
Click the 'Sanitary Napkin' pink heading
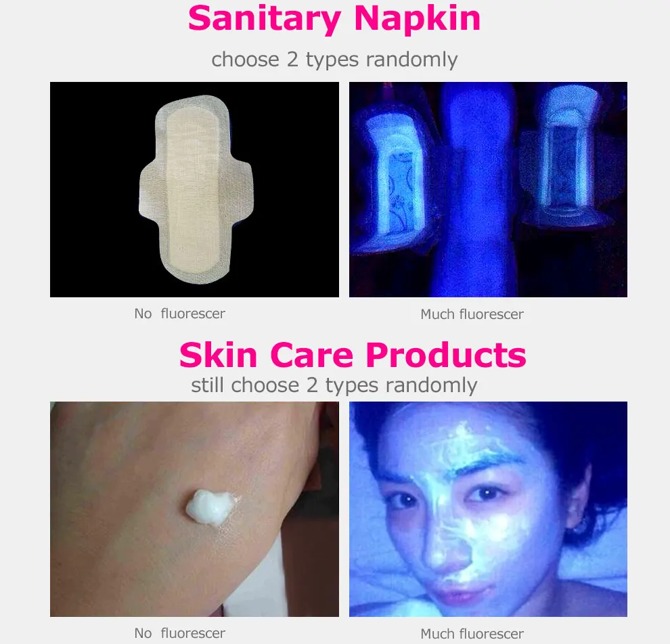334,19
